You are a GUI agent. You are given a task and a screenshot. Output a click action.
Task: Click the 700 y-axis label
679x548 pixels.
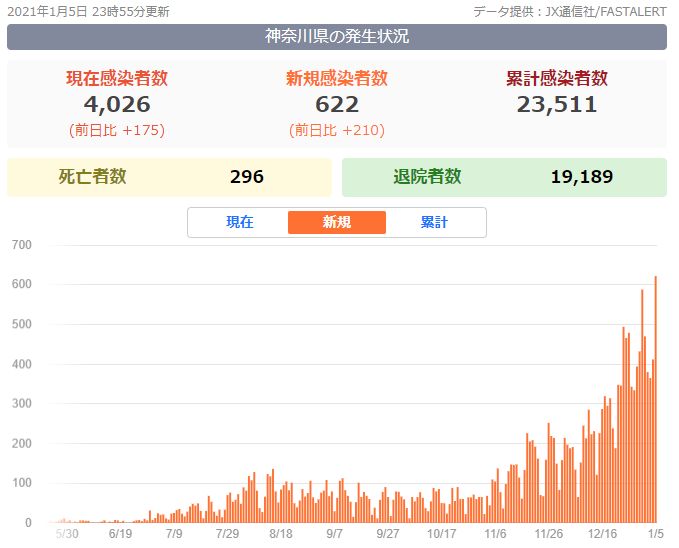click(x=22, y=245)
